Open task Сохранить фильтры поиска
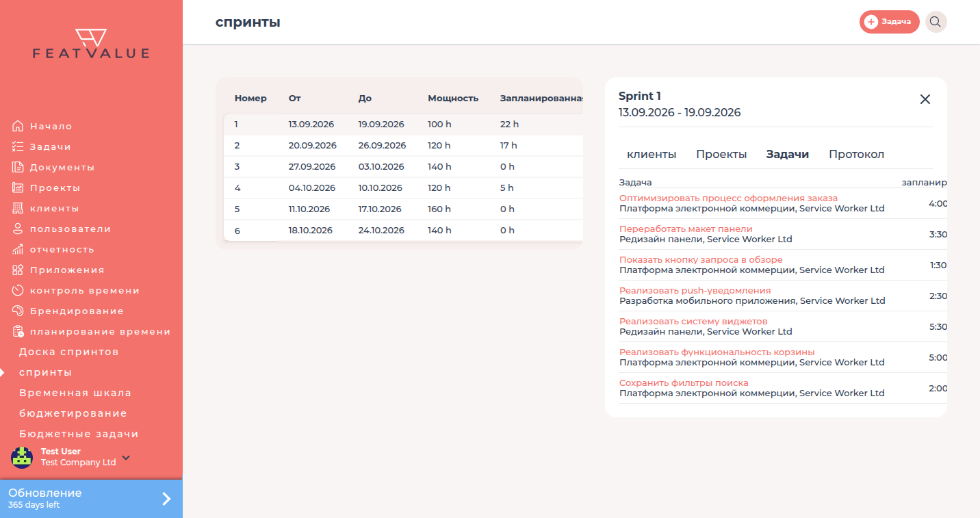980x518 pixels. [684, 383]
